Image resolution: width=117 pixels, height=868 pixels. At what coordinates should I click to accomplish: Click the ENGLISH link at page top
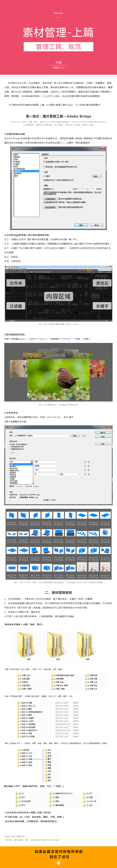point(58,13)
